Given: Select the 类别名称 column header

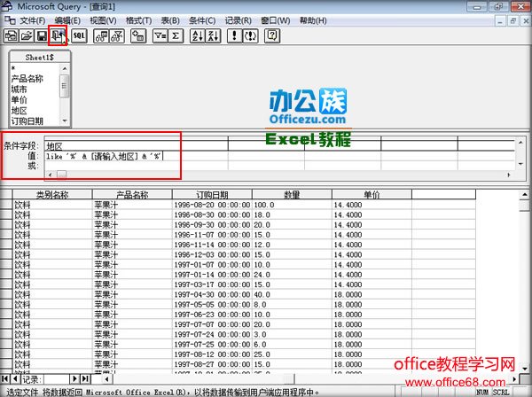Looking at the screenshot, I should pyautogui.click(x=52, y=195).
